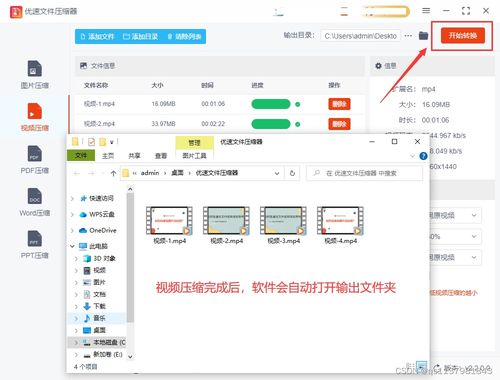Screen dimensions: 500x380
Task: Select the 视频-2.mp4 row name
Action: point(99,124)
